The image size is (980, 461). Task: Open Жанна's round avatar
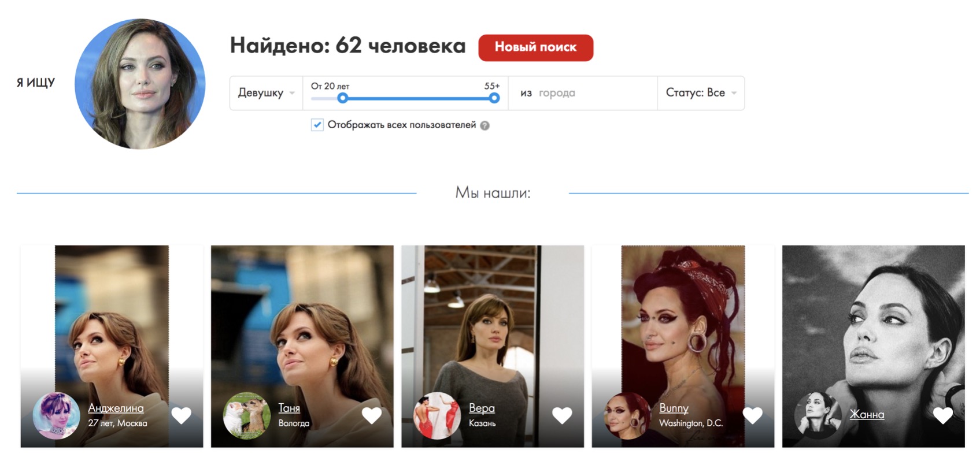click(818, 415)
